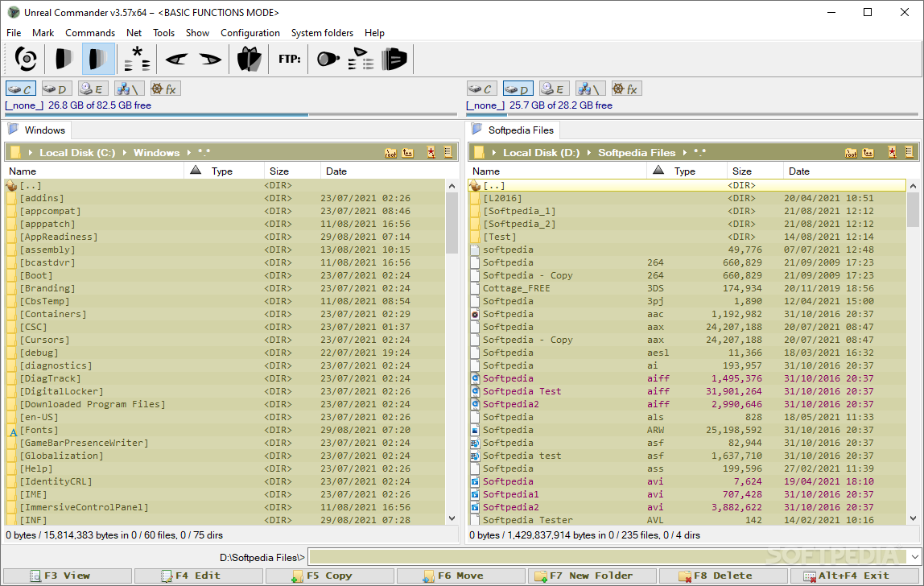This screenshot has width=924, height=586.
Task: Expand arrow before Windows breadcrumb
Action: pyautogui.click(x=124, y=153)
